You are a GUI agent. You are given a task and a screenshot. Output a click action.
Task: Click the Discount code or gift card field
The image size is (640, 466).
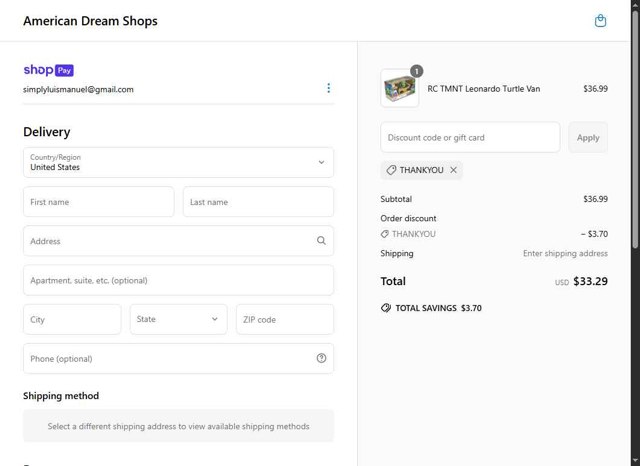click(x=470, y=137)
